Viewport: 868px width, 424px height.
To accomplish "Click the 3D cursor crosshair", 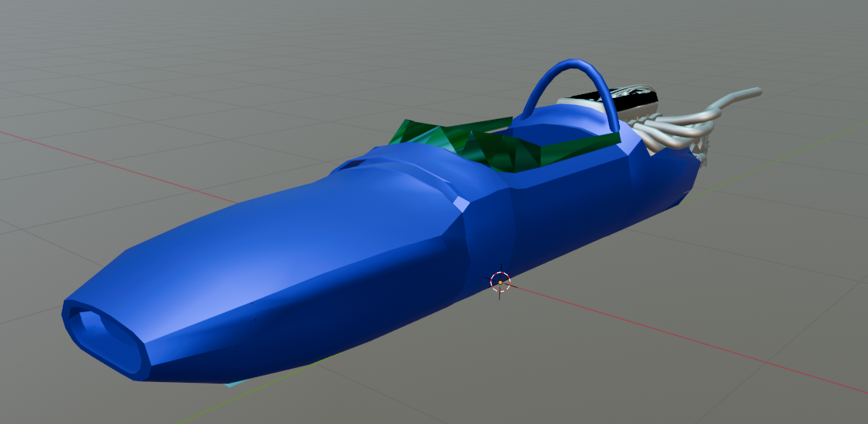I will pyautogui.click(x=500, y=282).
